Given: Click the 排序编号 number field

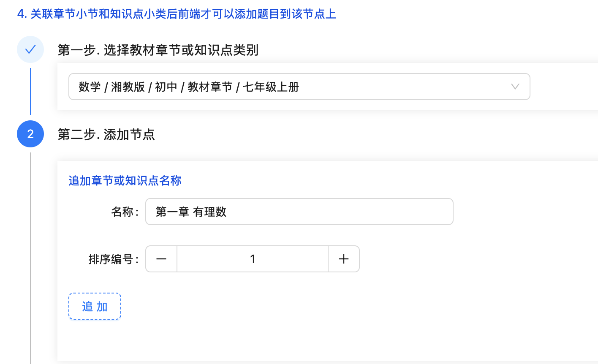Looking at the screenshot, I should tap(253, 259).
